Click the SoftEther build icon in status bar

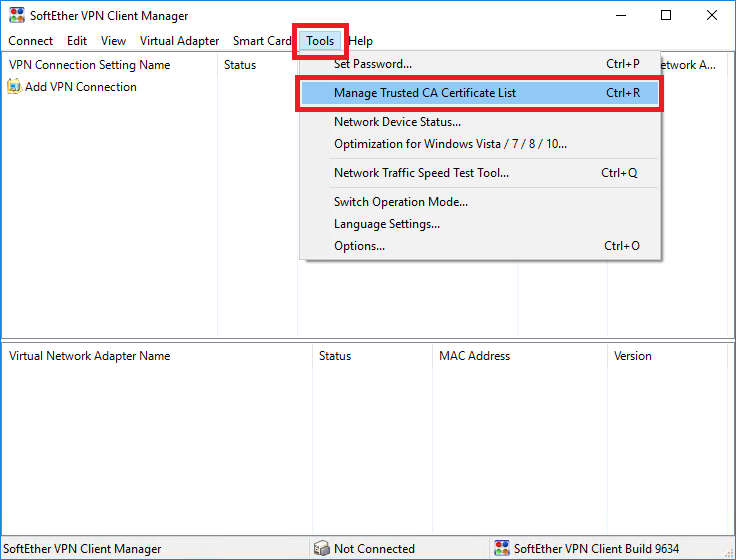pos(502,548)
